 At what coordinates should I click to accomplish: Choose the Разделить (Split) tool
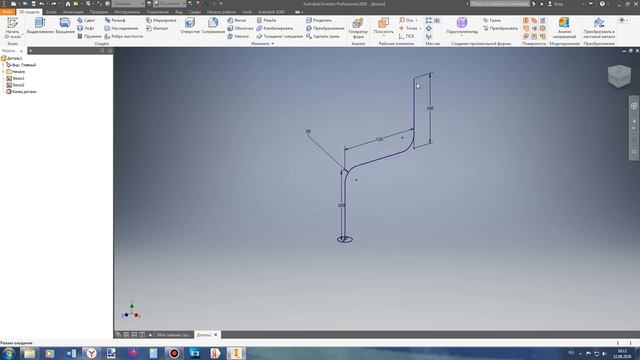(319, 20)
